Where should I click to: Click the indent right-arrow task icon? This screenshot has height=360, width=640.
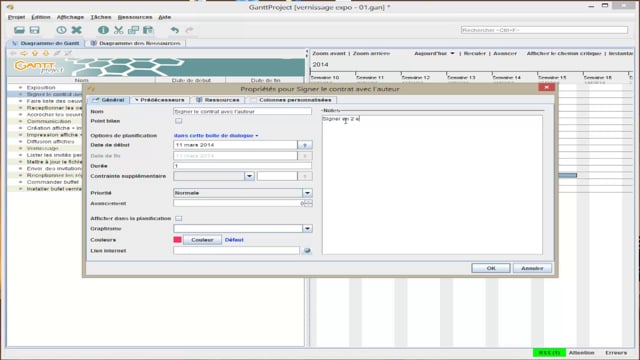(x=24, y=53)
